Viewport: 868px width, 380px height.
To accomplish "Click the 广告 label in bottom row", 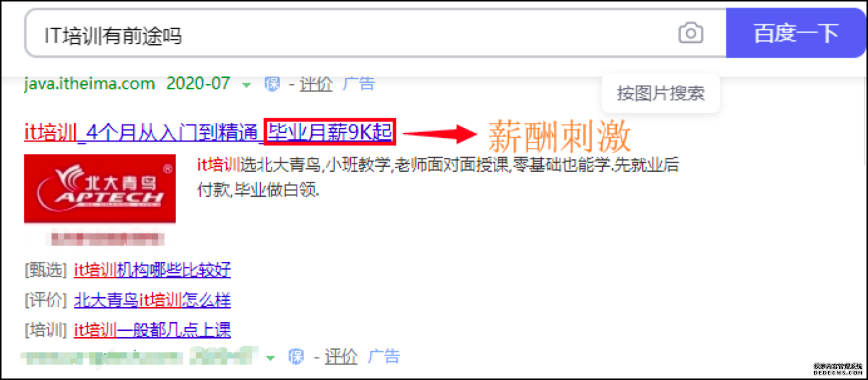I will coord(384,356).
